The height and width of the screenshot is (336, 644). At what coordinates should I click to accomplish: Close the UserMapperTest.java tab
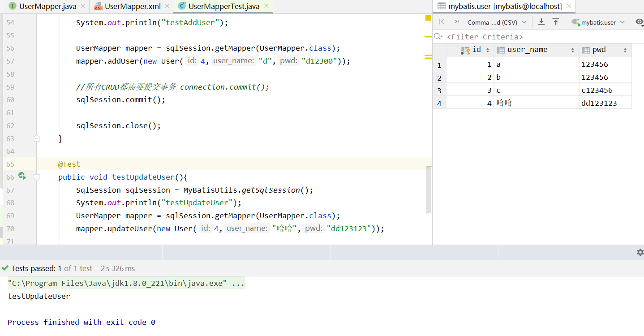coord(266,7)
